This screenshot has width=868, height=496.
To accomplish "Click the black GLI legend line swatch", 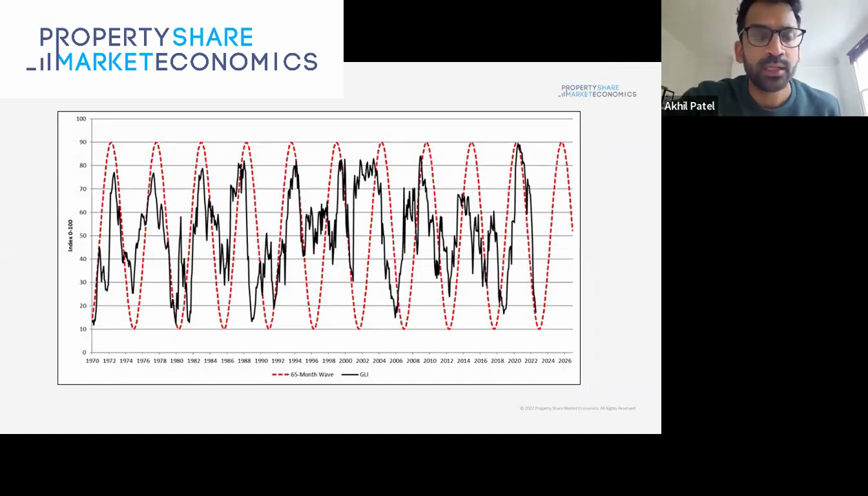I will point(350,375).
